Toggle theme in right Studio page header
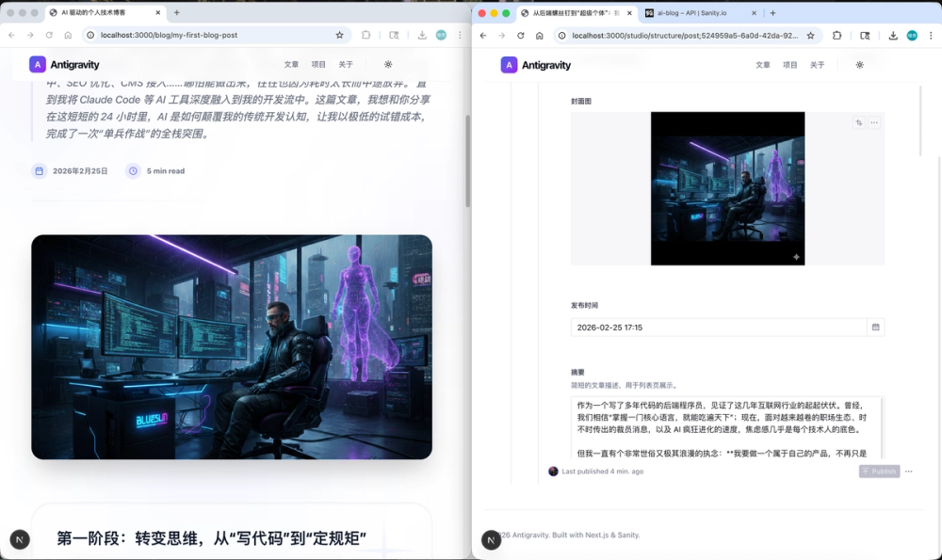942x560 pixels. click(x=860, y=65)
